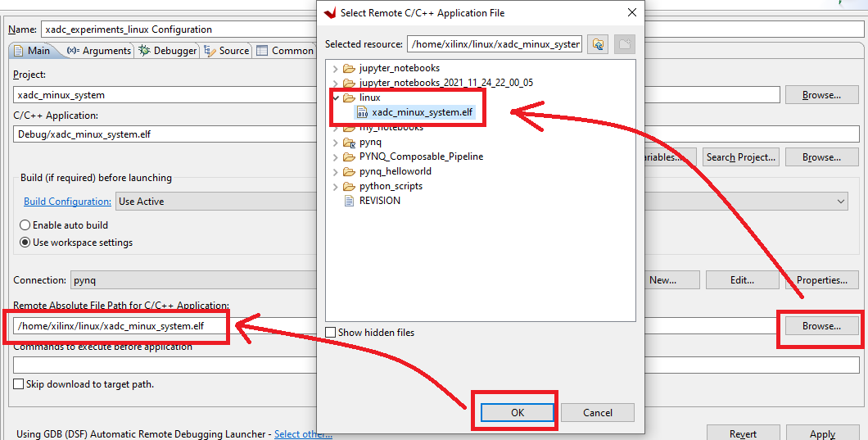Click the REVISION document icon

[349, 201]
